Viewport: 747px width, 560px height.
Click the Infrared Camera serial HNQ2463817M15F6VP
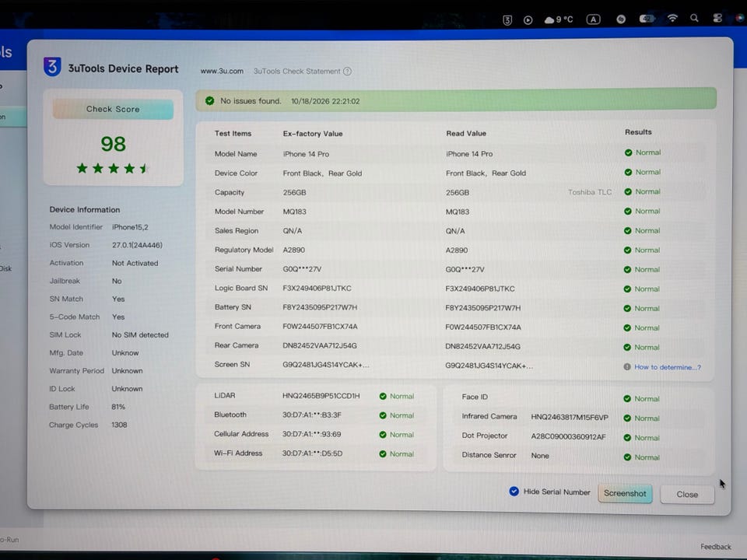click(x=570, y=417)
